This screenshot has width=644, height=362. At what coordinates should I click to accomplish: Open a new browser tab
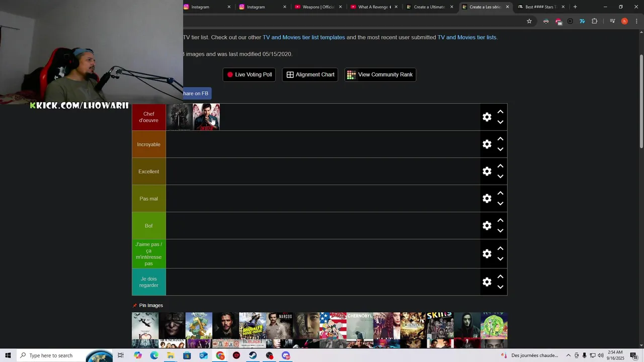point(575,7)
